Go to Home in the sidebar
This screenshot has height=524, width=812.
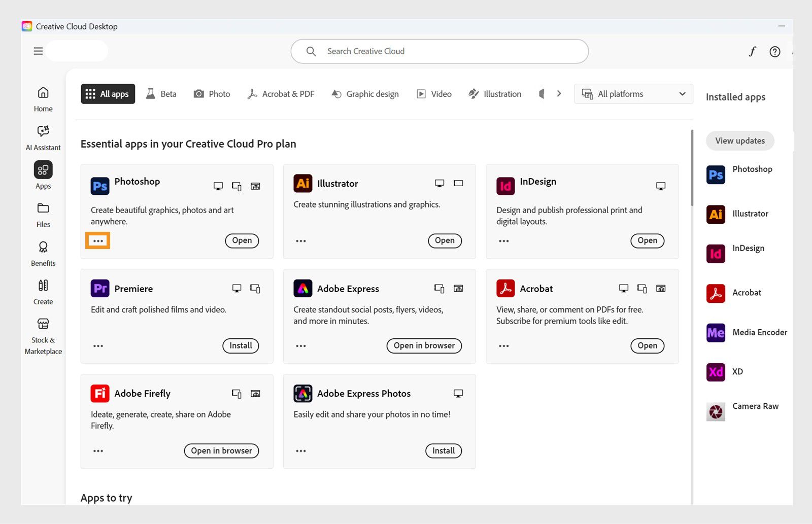[x=43, y=99]
